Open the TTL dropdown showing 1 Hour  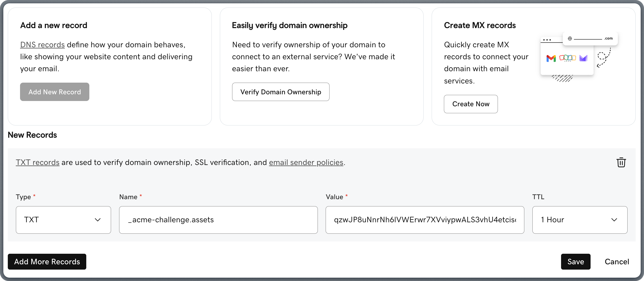point(579,220)
